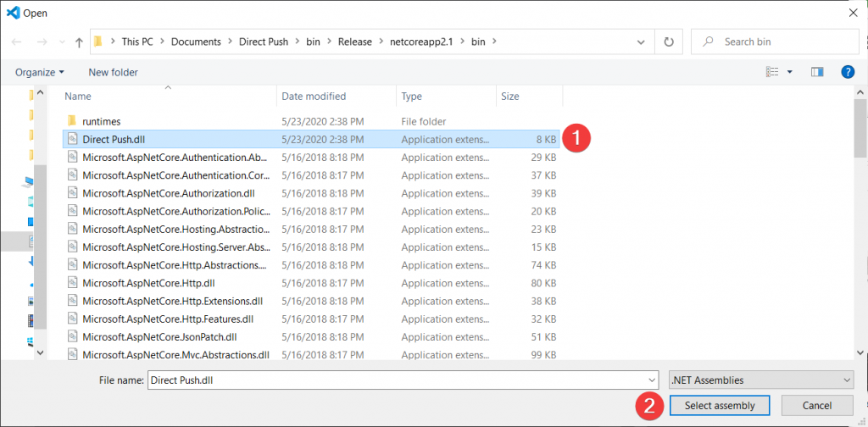Click file list scrollbar up arrow
Viewport: 868px width, 427px height.
point(860,93)
